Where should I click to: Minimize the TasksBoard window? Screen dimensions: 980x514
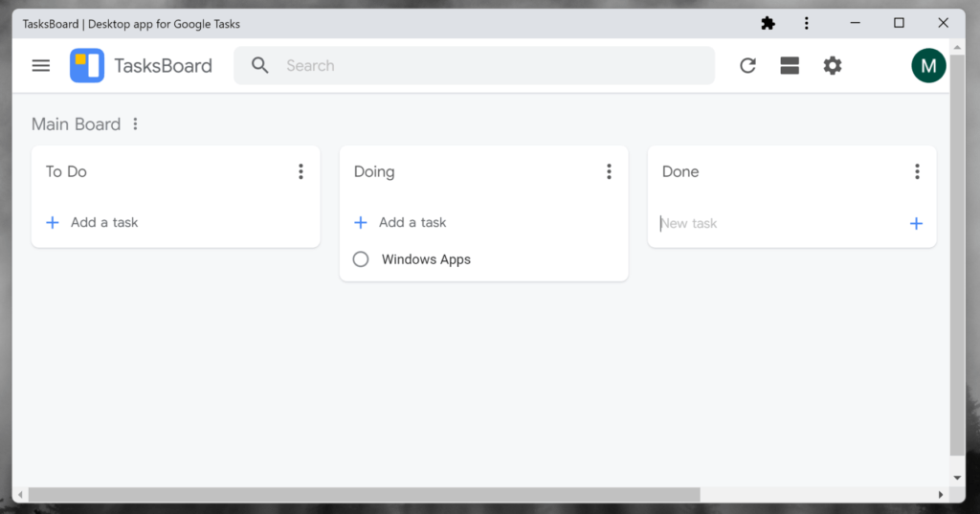pyautogui.click(x=855, y=23)
